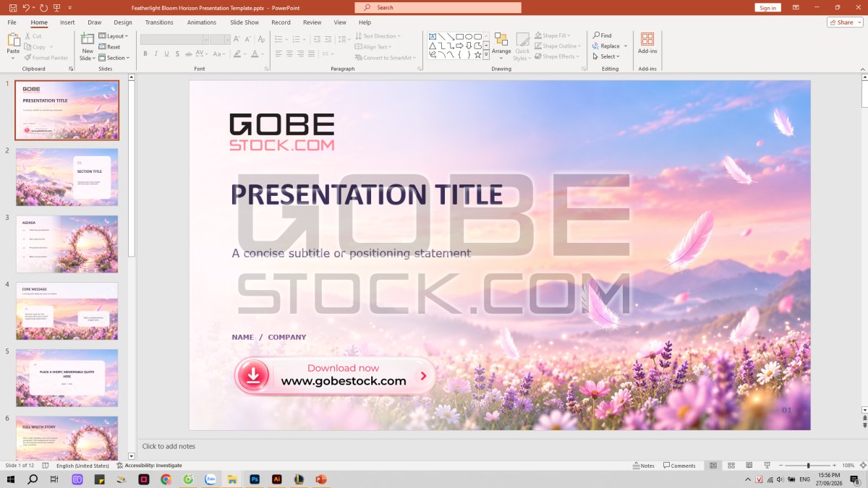868x488 pixels.
Task: Click Accessibility: Investigate in status bar
Action: click(x=149, y=466)
